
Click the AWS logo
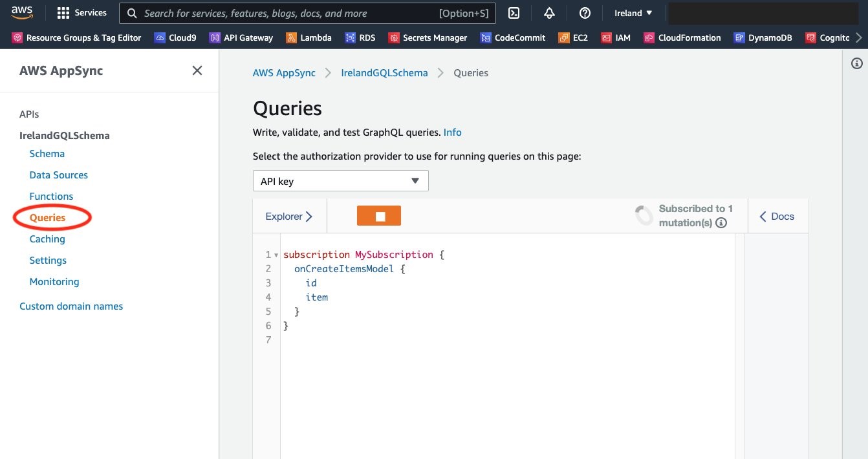coord(22,12)
